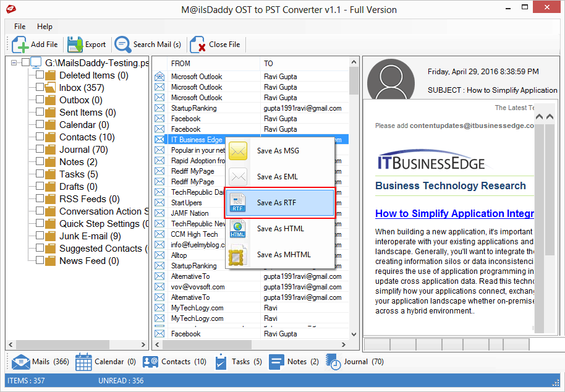Open the How to Simplify Application link
This screenshot has height=392, width=565.
454,214
